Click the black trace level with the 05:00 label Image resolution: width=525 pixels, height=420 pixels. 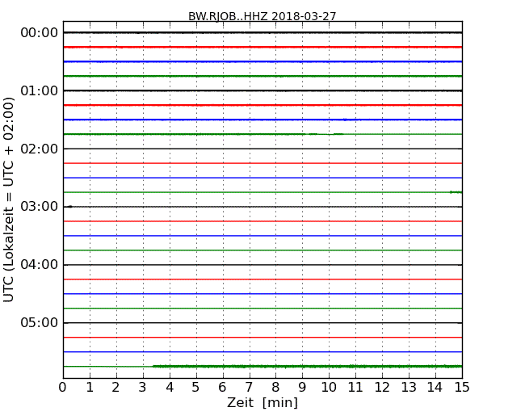click(262, 323)
